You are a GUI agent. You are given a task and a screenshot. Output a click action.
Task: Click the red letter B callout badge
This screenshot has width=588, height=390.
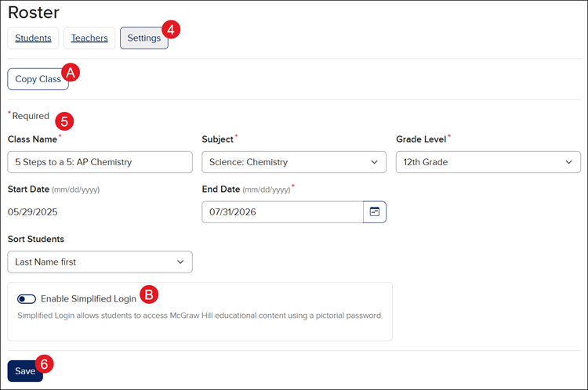point(149,294)
